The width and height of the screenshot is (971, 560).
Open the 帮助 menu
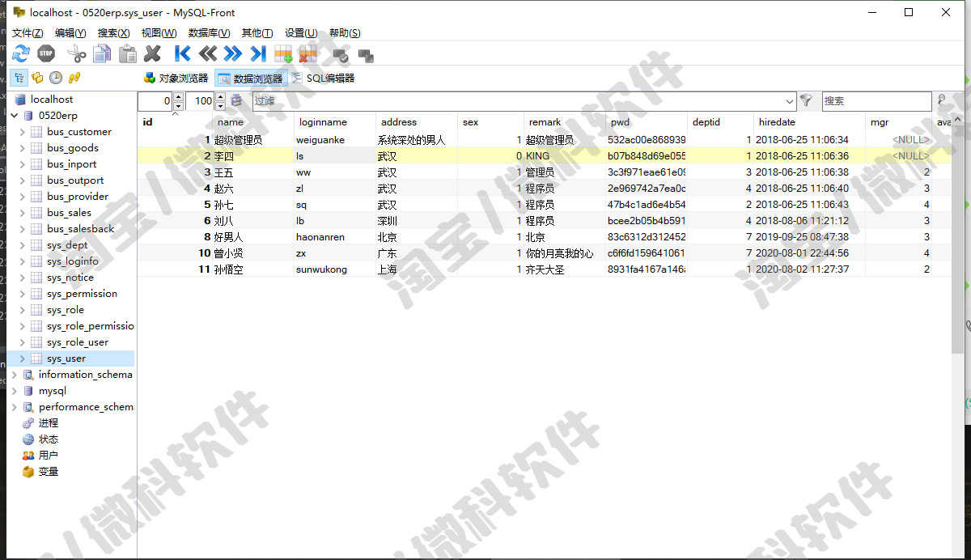(345, 33)
